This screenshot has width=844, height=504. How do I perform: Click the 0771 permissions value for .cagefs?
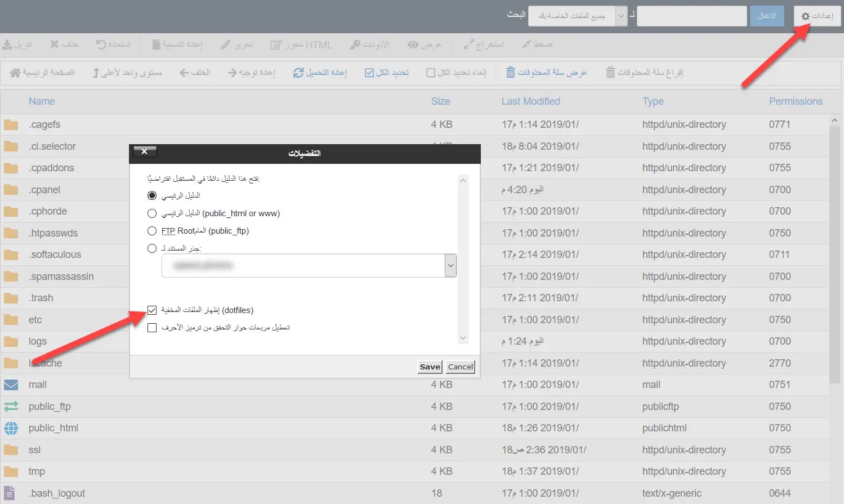coord(780,124)
